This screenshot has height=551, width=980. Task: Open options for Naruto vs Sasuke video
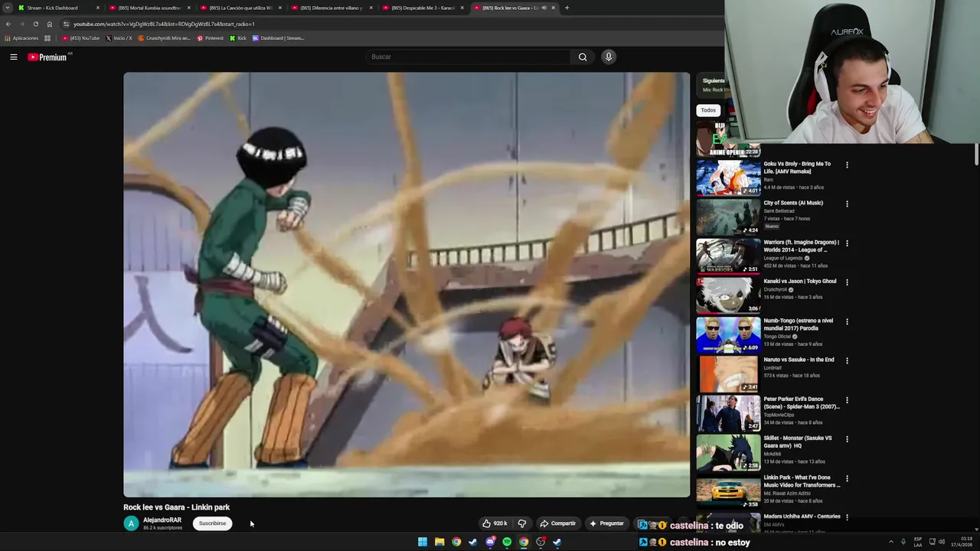pyautogui.click(x=847, y=360)
